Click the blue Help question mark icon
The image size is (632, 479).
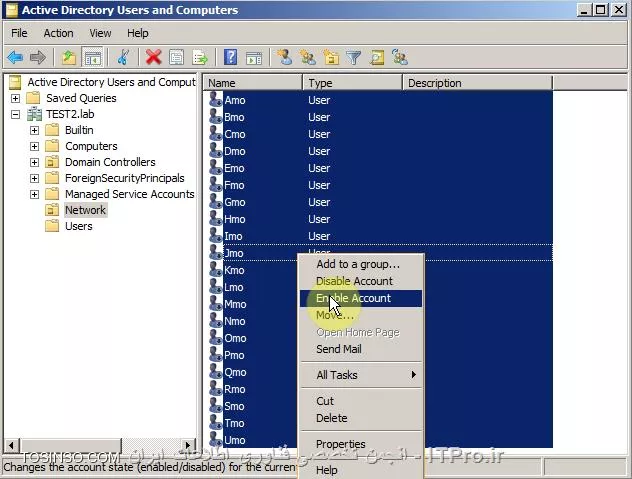point(230,57)
